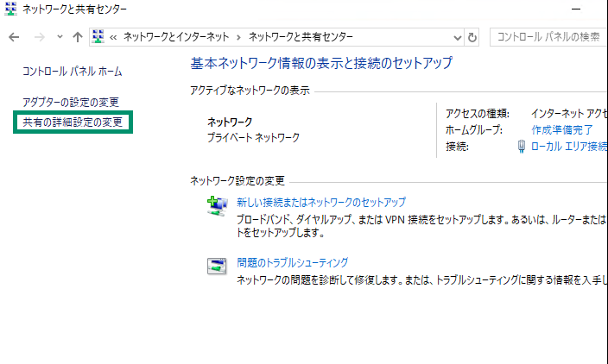Open 共有の詳細設定の変更

pyautogui.click(x=73, y=122)
